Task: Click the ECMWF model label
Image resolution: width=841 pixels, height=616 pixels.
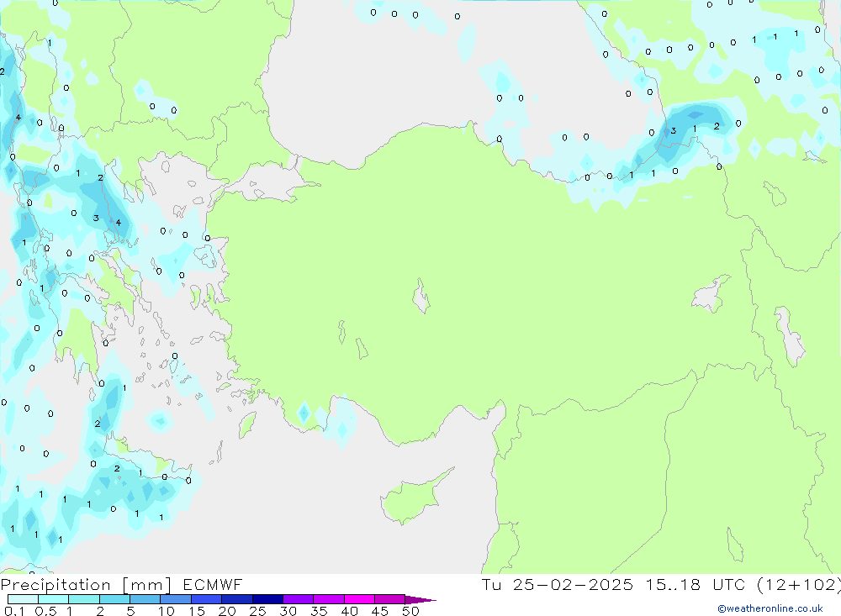Action: point(213,584)
